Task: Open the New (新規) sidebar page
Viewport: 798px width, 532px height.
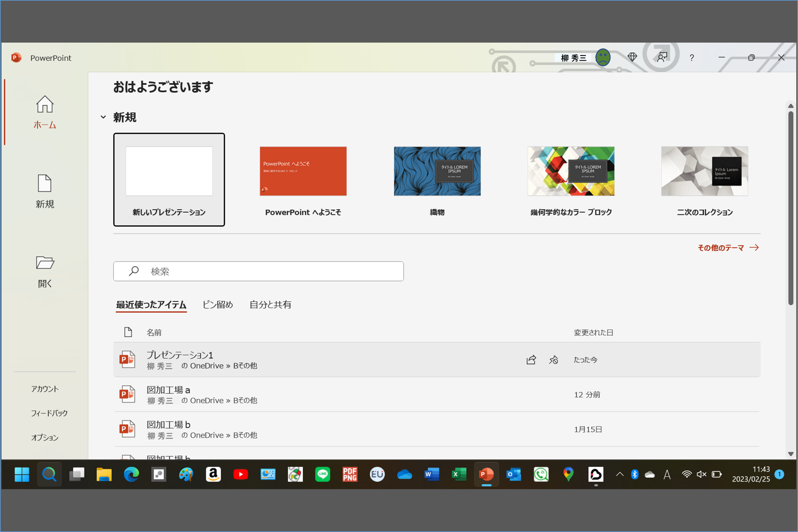Action: (x=45, y=192)
